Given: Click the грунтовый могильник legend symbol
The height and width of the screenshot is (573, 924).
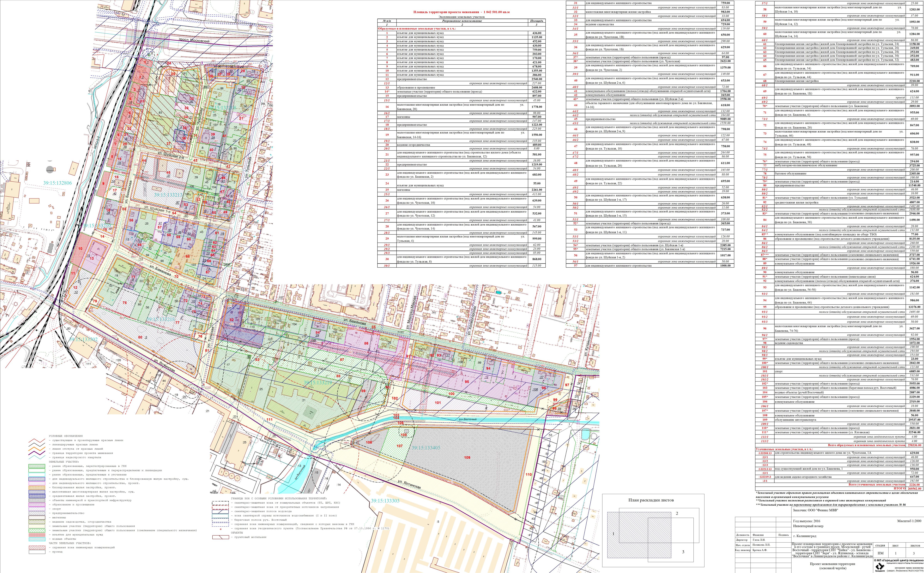Looking at the screenshot, I should click(x=220, y=537).
